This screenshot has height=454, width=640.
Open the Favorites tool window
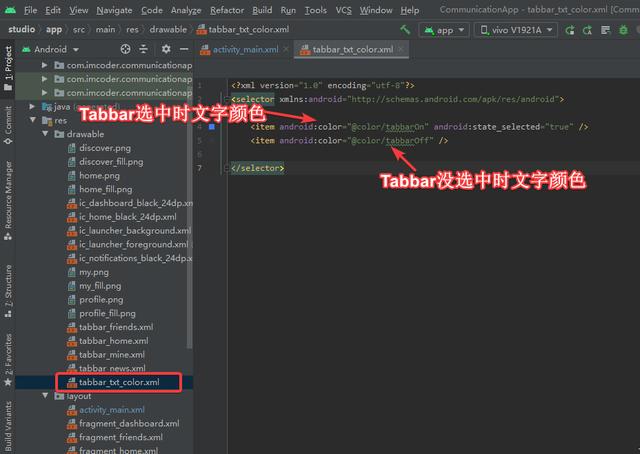tap(8, 360)
